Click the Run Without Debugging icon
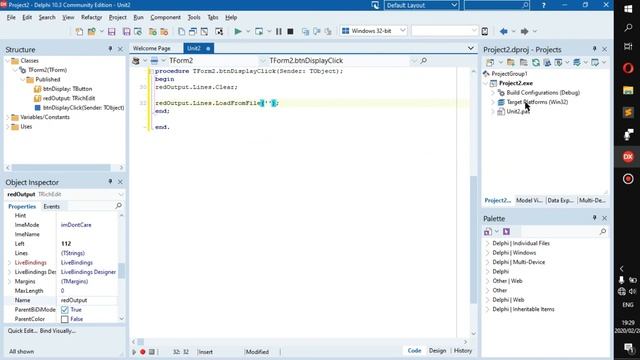This screenshot has width=640, height=360. coord(259,31)
